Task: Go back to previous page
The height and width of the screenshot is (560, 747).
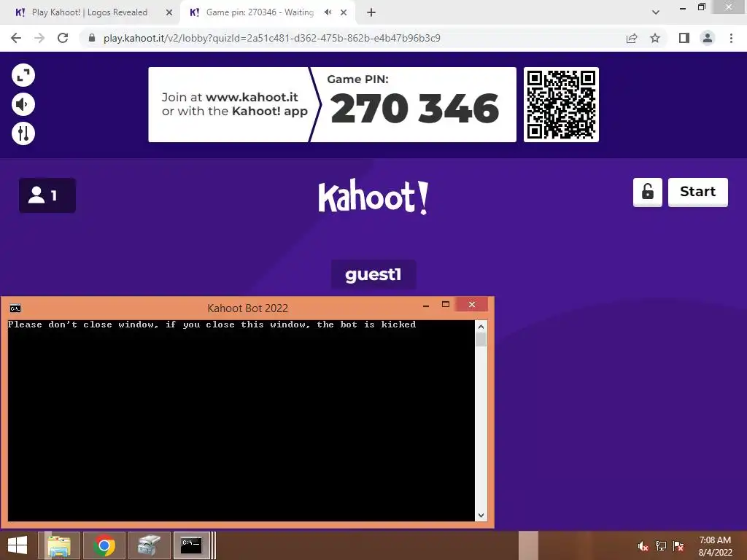Action: point(16,38)
